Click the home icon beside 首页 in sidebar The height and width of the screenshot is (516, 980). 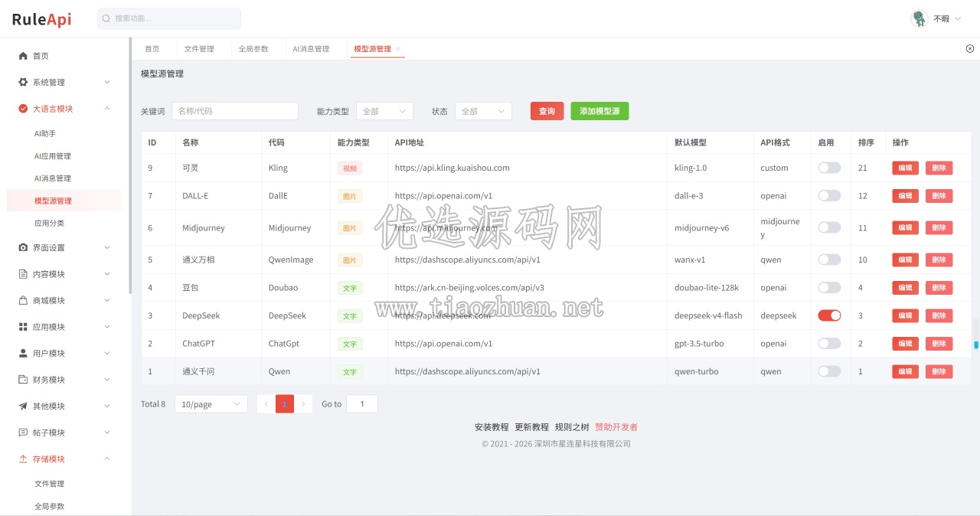23,56
